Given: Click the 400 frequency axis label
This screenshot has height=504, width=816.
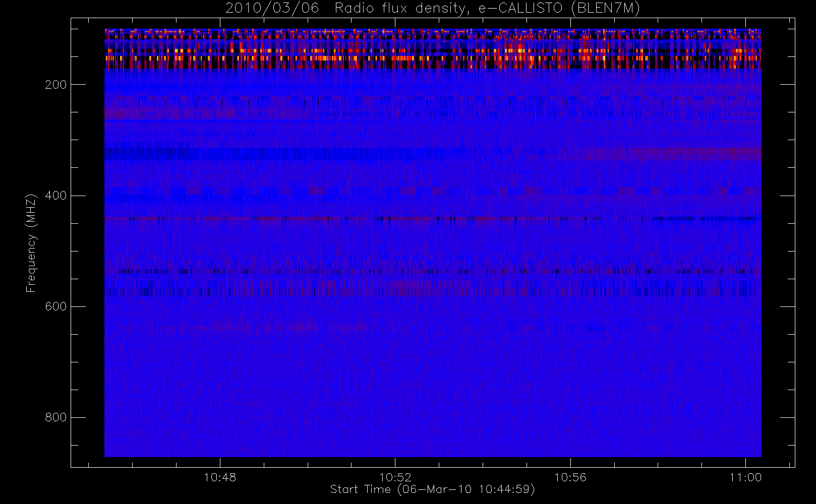Looking at the screenshot, I should point(56,196).
